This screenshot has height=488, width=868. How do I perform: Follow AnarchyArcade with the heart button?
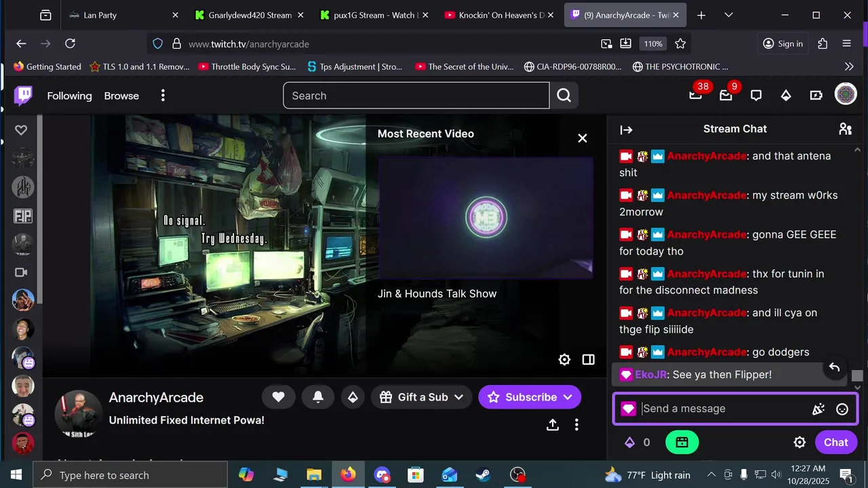coord(279,397)
